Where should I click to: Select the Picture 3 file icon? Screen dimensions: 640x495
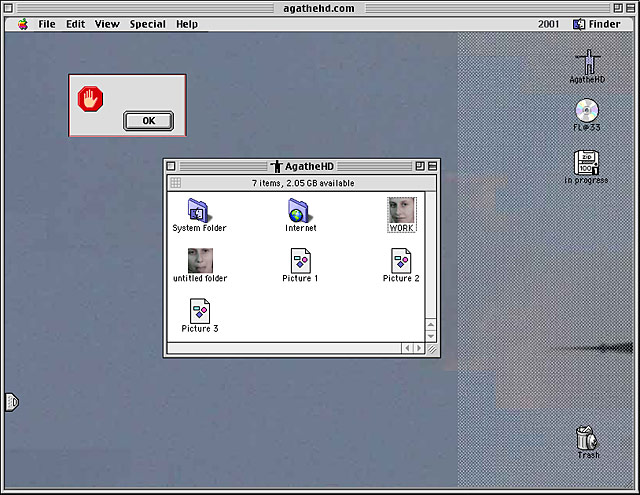pyautogui.click(x=200, y=311)
